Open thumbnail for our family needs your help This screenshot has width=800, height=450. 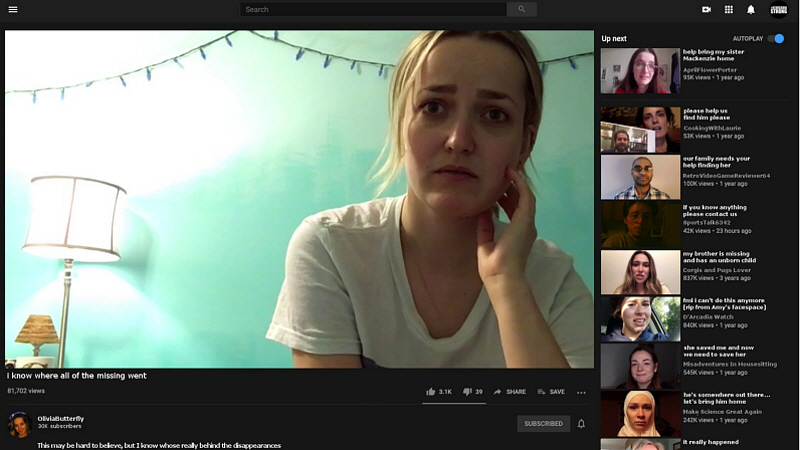(640, 177)
